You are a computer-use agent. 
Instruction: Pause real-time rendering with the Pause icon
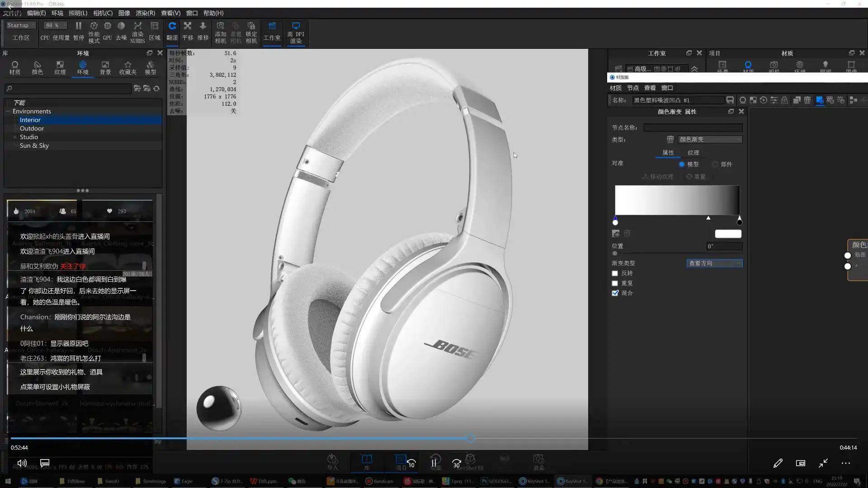pyautogui.click(x=79, y=26)
